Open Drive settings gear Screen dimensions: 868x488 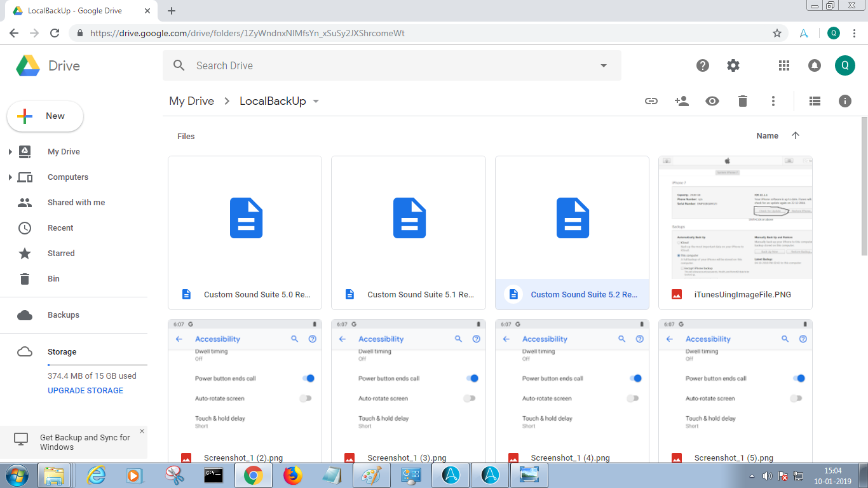point(733,65)
